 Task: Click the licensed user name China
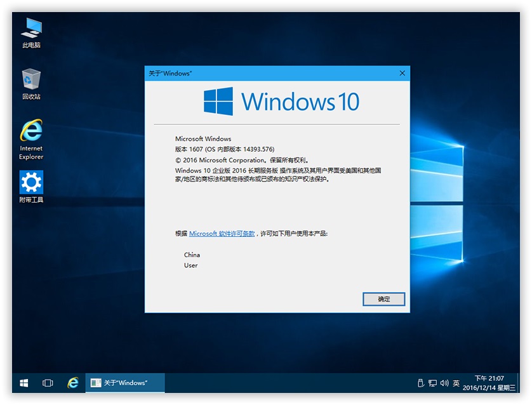pos(192,255)
